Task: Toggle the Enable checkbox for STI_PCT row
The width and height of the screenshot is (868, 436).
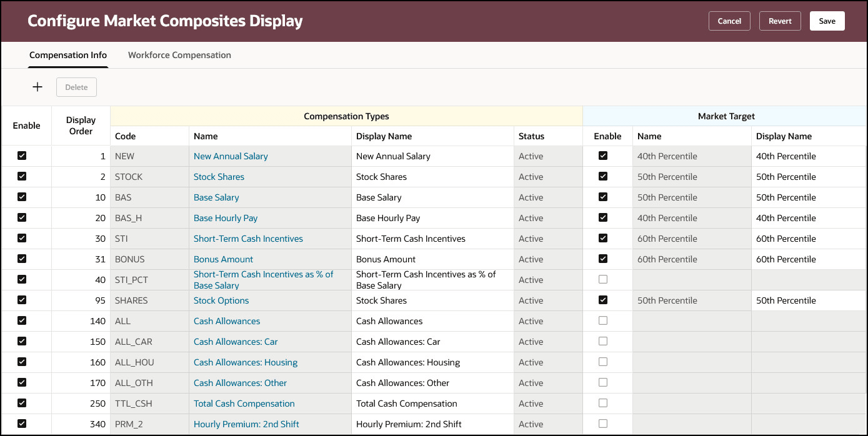Action: coord(22,279)
